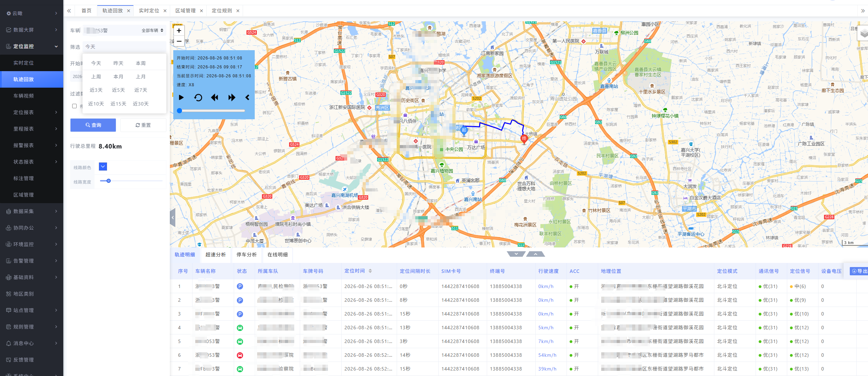Close the 轨迹回放 tab
Screen dimensions: 868x376
click(x=129, y=11)
